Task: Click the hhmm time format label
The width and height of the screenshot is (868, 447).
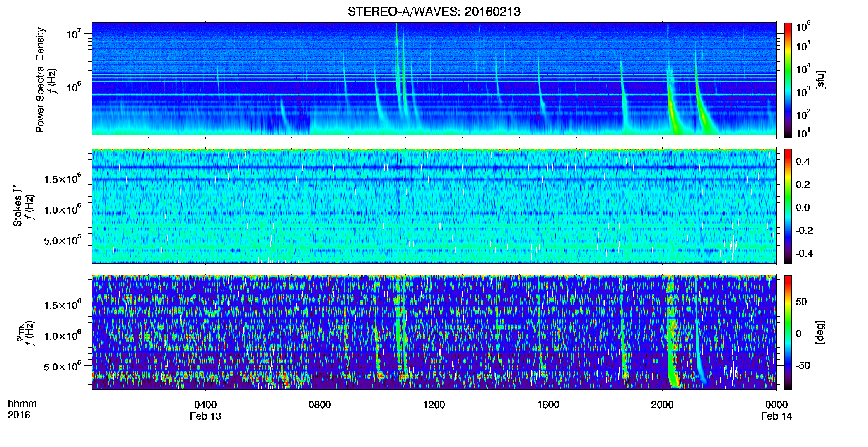Action: click(x=22, y=404)
